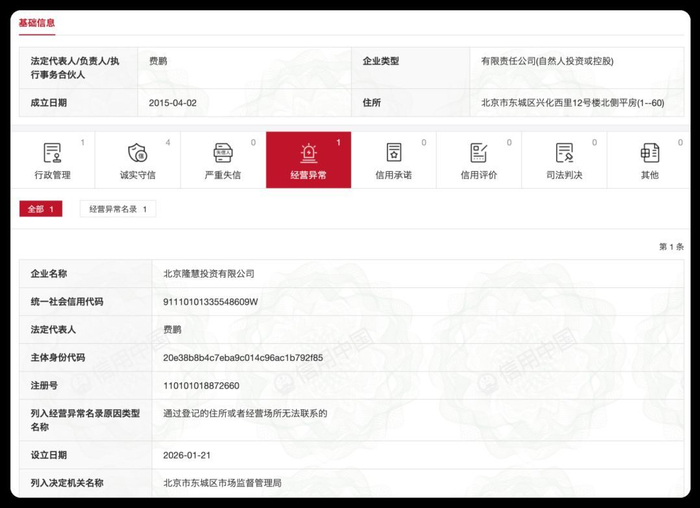Screen dimensions: 700x508
Task: Click the 列入经营异常名录原因类型名称 row label
Action: coord(85,420)
